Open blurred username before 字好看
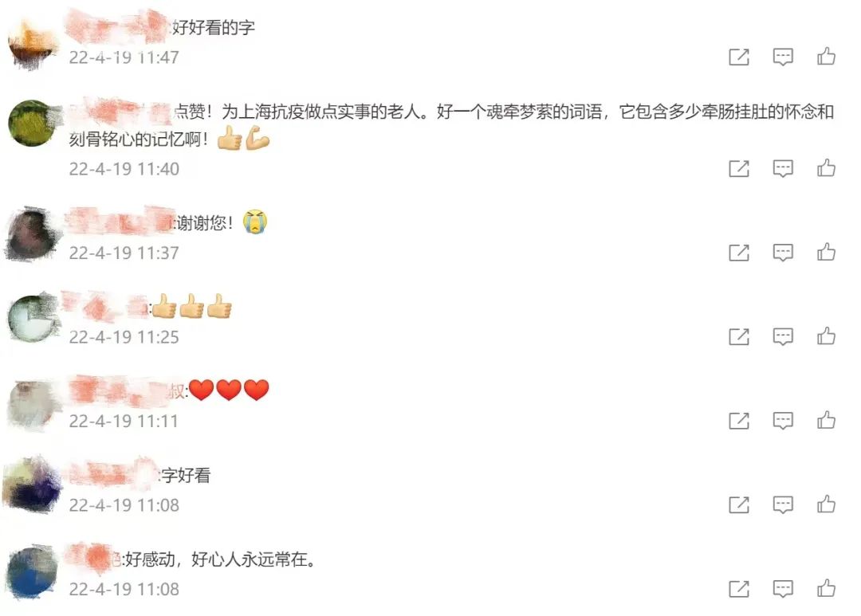 point(114,474)
